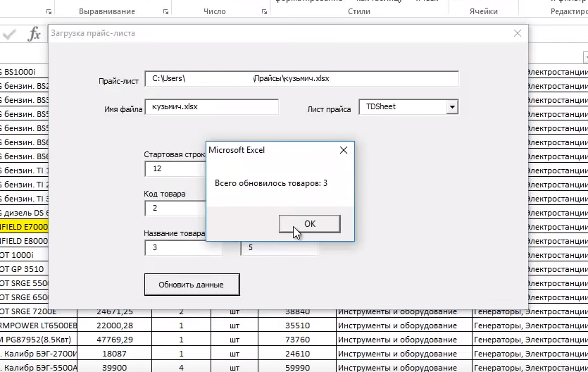Viewport: 588px width, 372px height.
Task: Close the Microsoft Excel message box
Action: 344,150
